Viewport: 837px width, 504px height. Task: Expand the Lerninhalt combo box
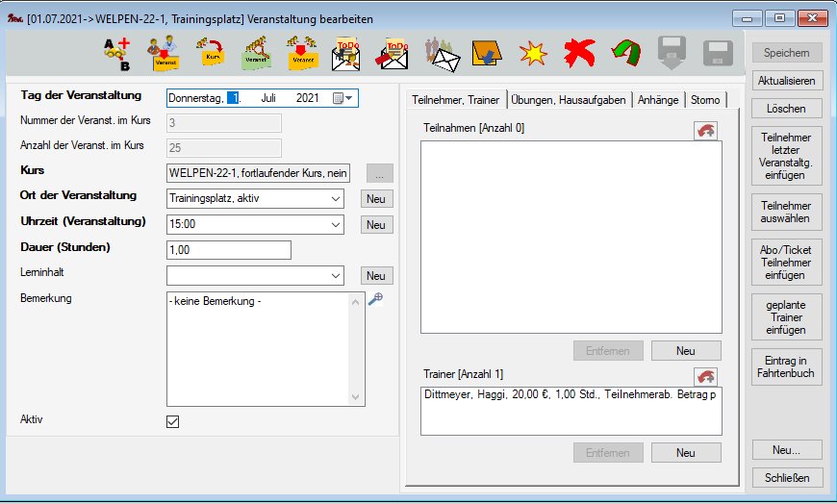(x=335, y=275)
